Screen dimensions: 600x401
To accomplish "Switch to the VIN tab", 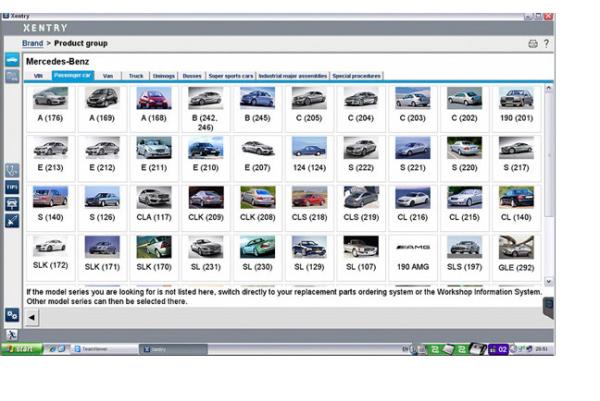I will click(x=38, y=76).
